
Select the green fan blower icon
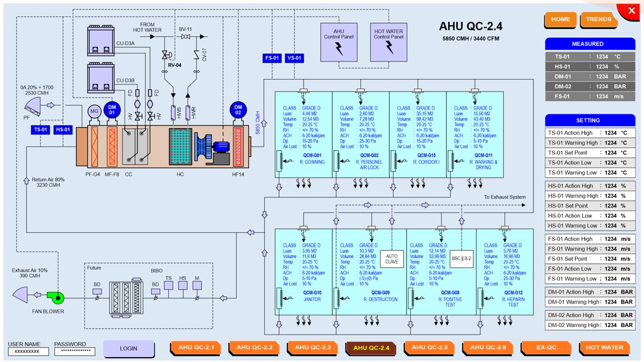pyautogui.click(x=55, y=297)
